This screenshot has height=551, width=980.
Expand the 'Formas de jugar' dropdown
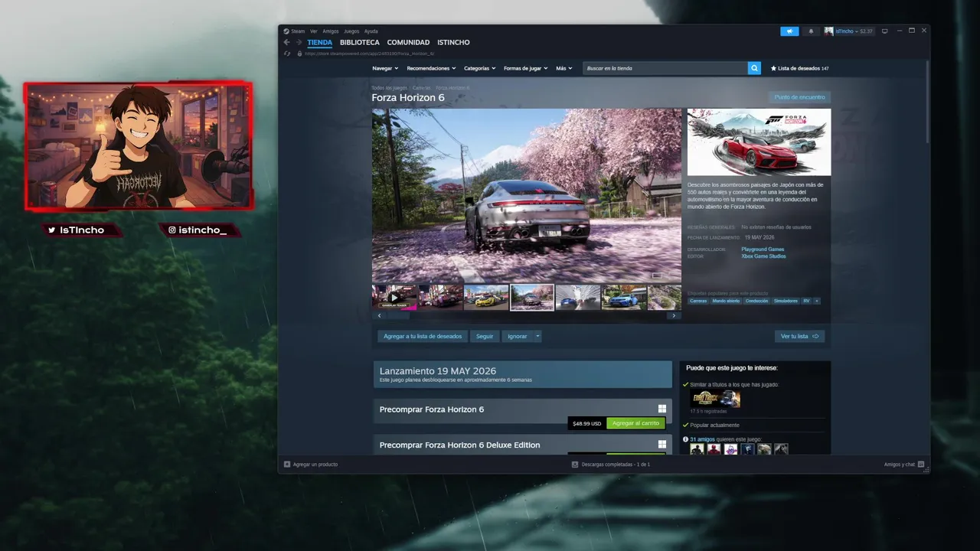[x=525, y=68]
